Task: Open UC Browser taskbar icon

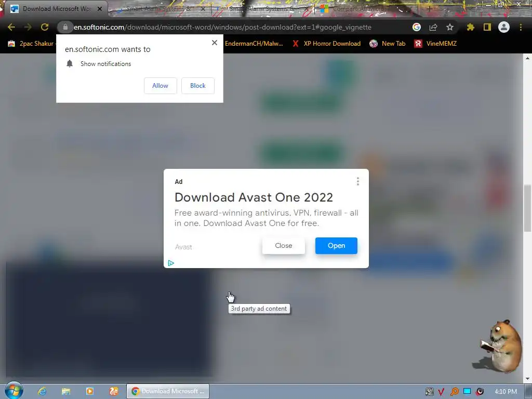Action: pos(114,391)
